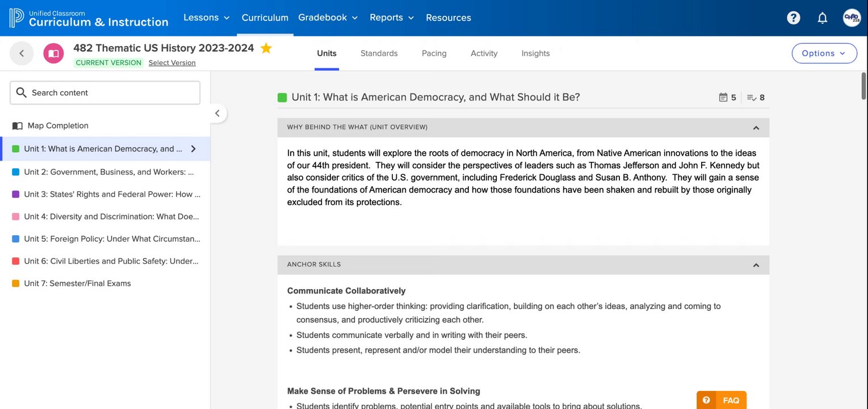Image resolution: width=868 pixels, height=409 pixels.
Task: Collapse the left sidebar panel
Action: [x=217, y=114]
